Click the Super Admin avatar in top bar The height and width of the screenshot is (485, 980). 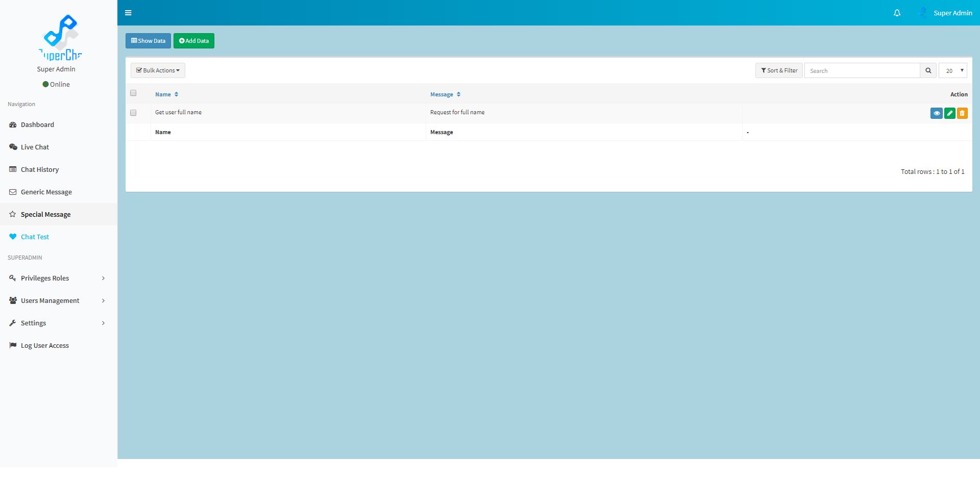point(922,13)
